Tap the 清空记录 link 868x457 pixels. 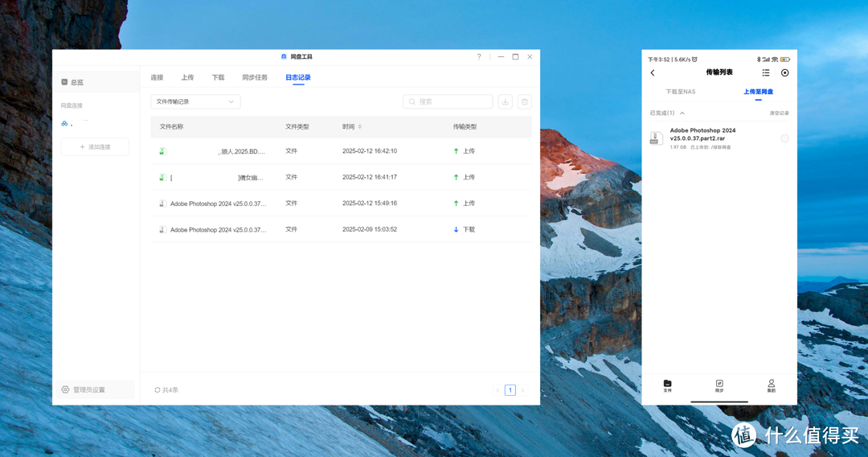tap(779, 113)
